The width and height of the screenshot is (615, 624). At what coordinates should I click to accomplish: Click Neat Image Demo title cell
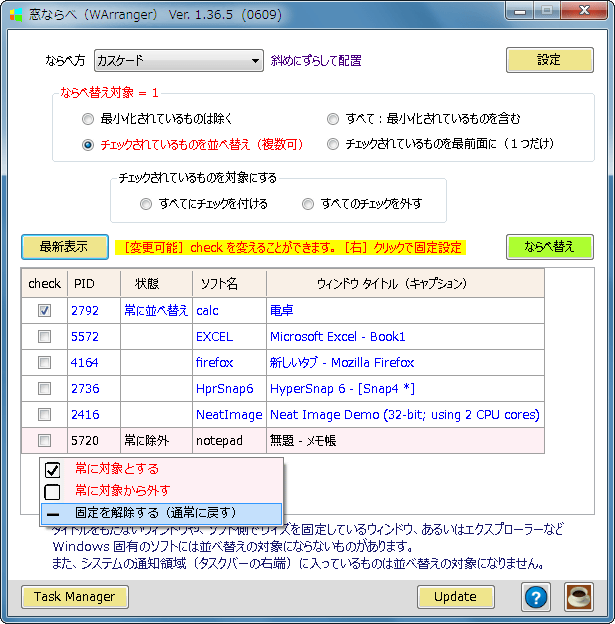pos(405,415)
